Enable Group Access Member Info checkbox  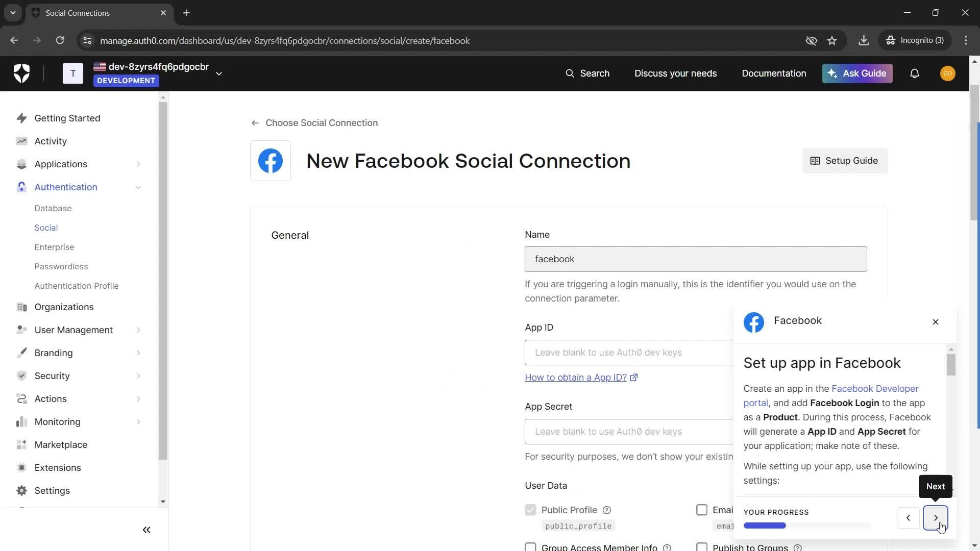pos(530,547)
